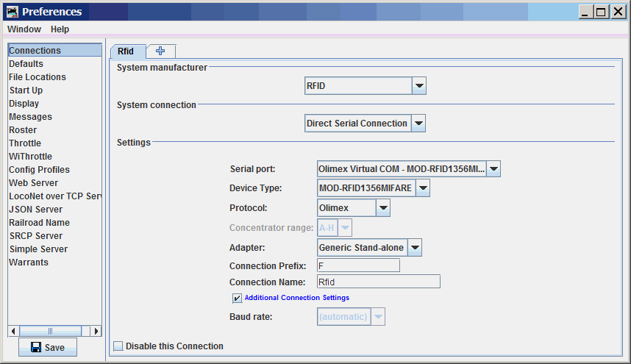Open the Help menu

60,29
